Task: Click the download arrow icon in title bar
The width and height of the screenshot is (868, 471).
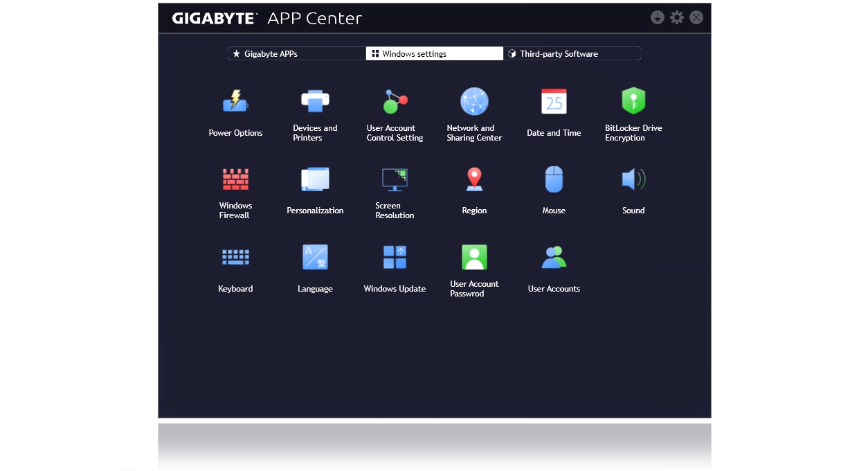Action: click(x=658, y=17)
